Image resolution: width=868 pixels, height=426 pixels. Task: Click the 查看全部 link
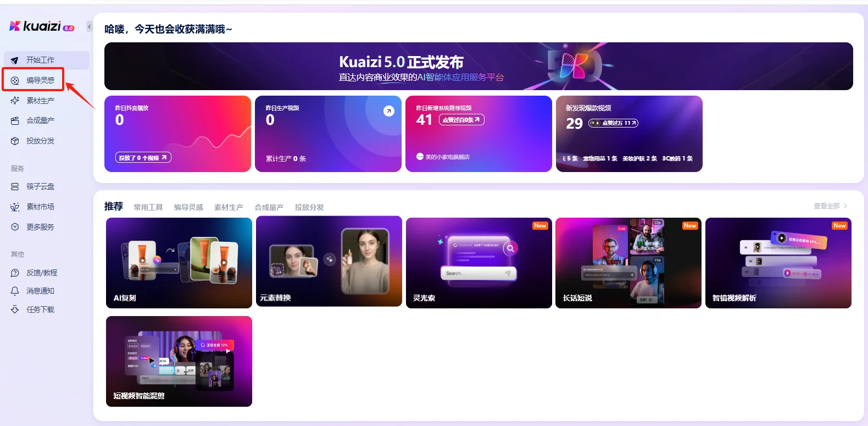[x=831, y=206]
